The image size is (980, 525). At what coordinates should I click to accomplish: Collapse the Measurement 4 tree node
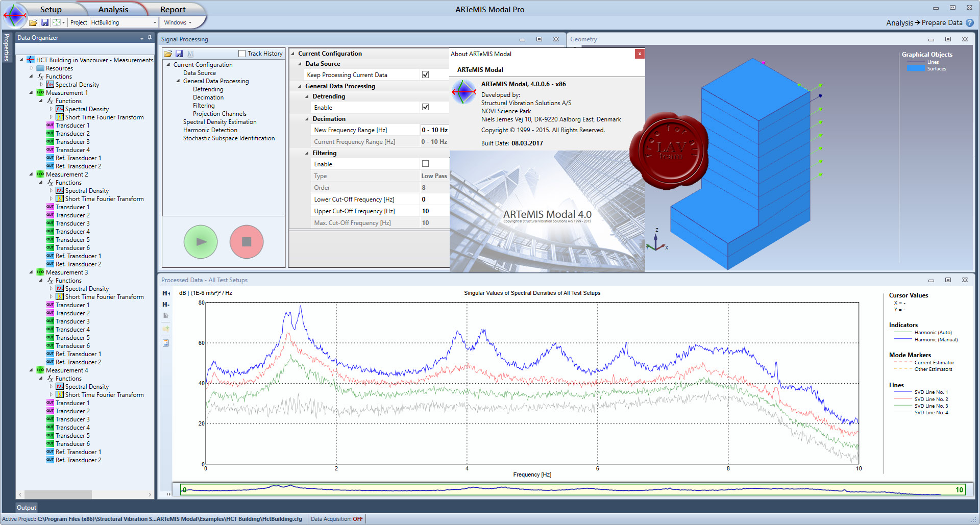pyautogui.click(x=31, y=370)
